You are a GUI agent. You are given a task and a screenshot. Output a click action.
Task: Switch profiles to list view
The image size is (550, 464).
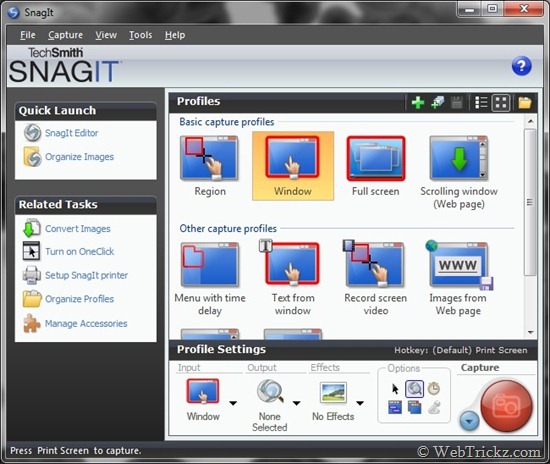click(x=481, y=103)
